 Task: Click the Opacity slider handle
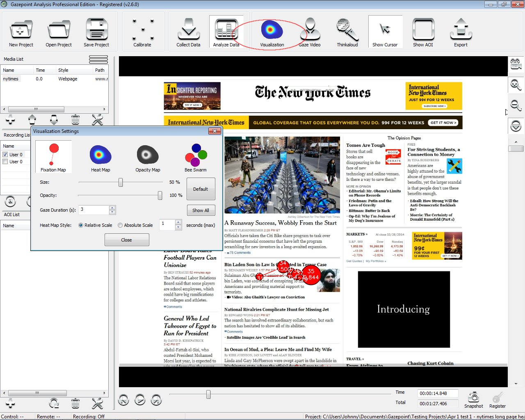160,195
